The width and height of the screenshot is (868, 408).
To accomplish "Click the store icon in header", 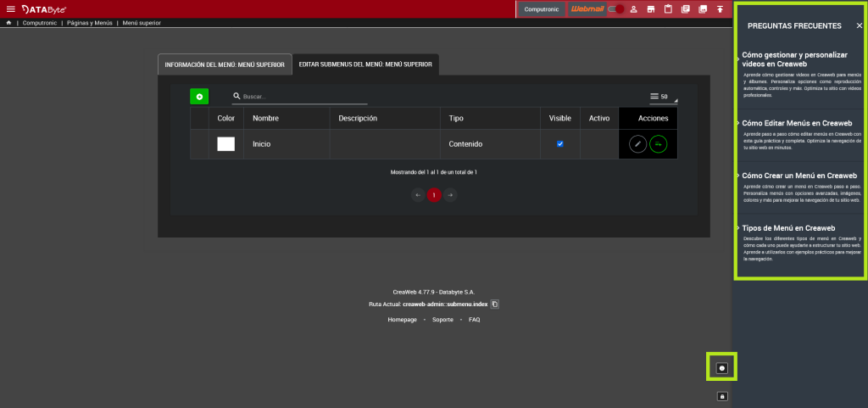I will [x=650, y=9].
